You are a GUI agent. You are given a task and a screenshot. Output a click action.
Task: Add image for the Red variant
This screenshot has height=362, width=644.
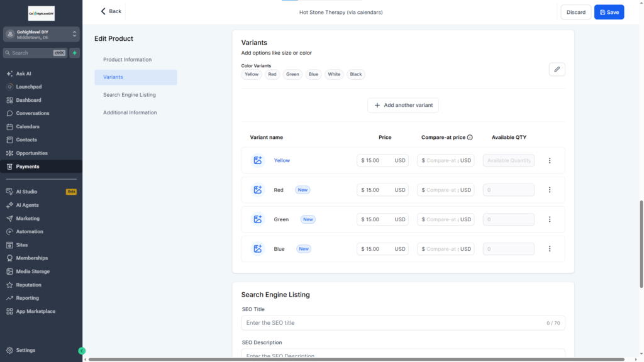(257, 190)
